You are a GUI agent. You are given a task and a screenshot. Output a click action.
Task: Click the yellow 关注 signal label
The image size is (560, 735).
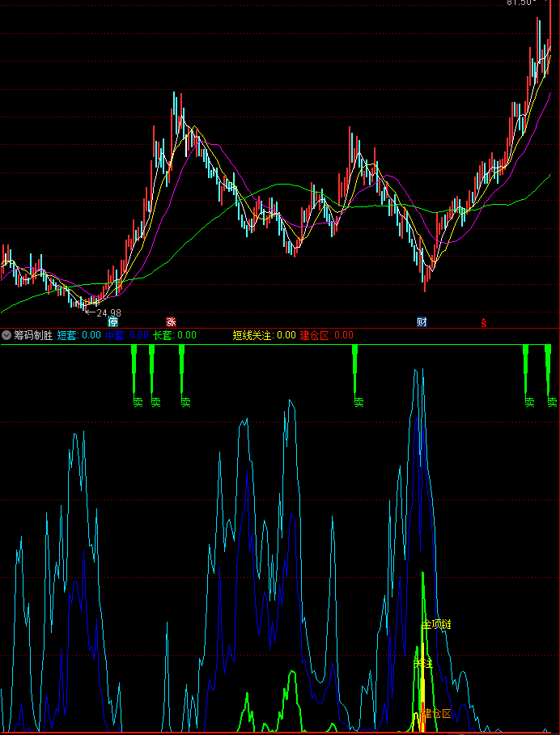pos(423,663)
